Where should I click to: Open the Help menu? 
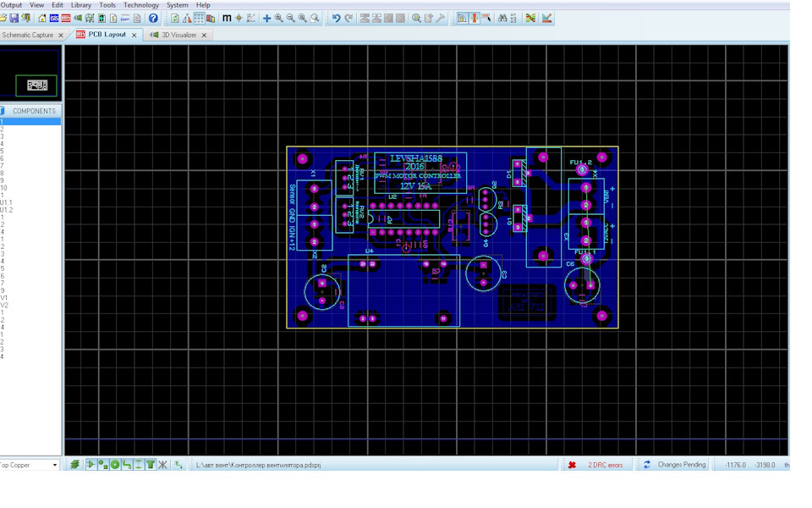click(203, 5)
